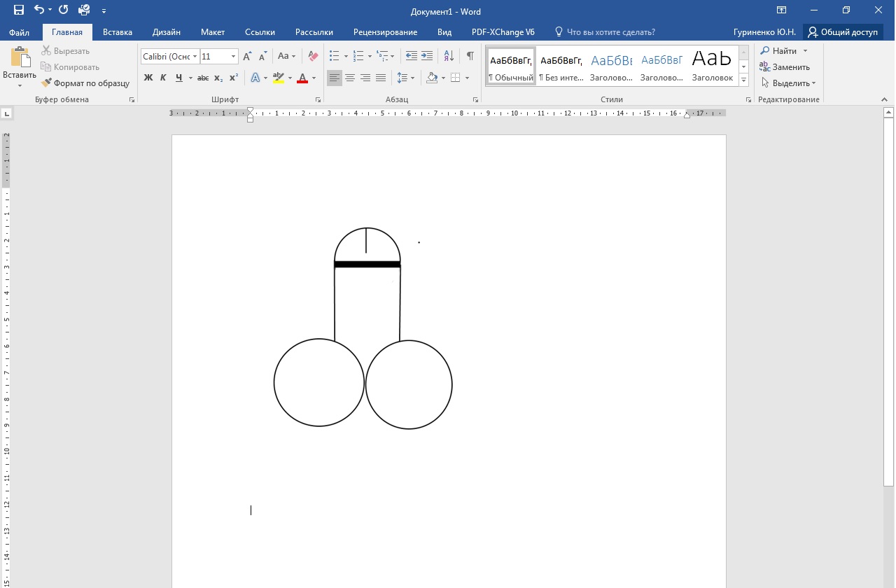Apply borders to the paragraph

click(x=455, y=78)
